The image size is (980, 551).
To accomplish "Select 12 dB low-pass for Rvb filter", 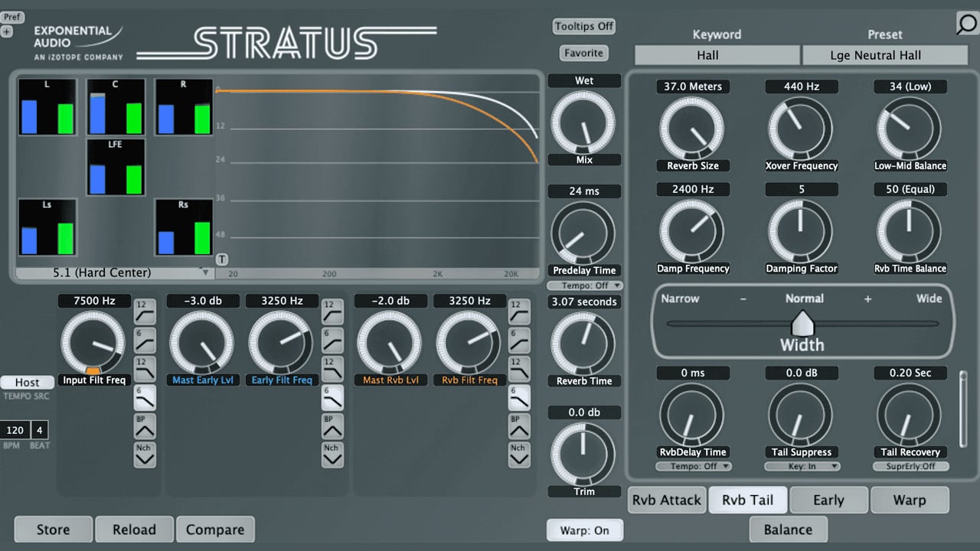I will [519, 369].
